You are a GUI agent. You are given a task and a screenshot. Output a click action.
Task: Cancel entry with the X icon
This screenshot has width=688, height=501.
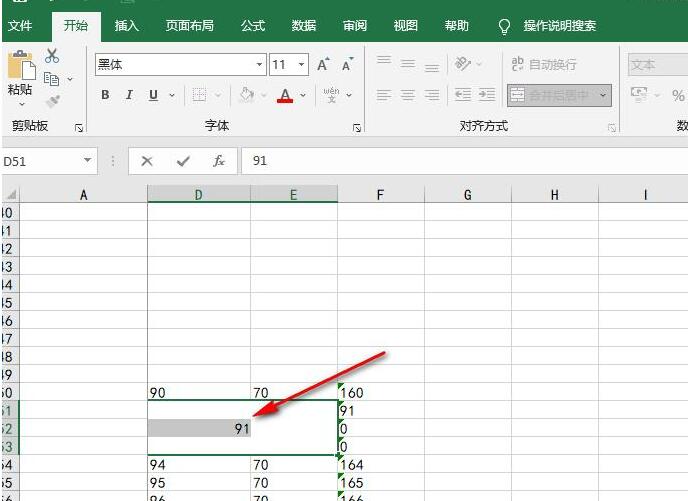[147, 161]
